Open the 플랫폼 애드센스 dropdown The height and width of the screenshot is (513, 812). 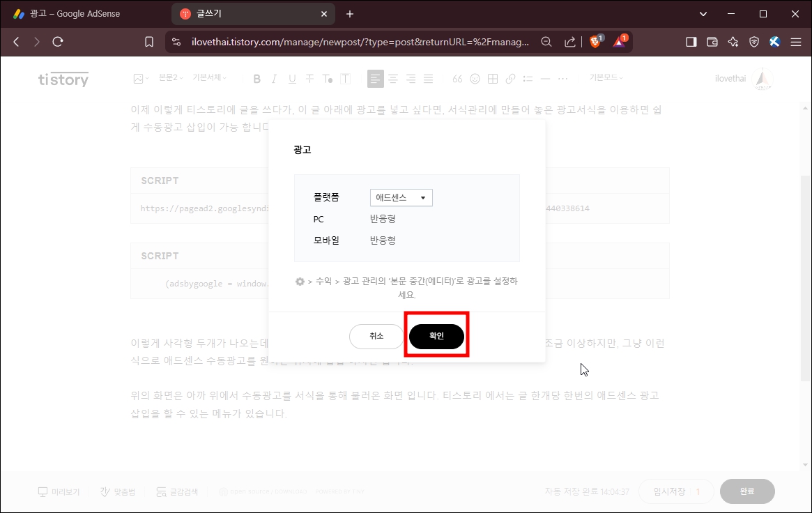401,197
